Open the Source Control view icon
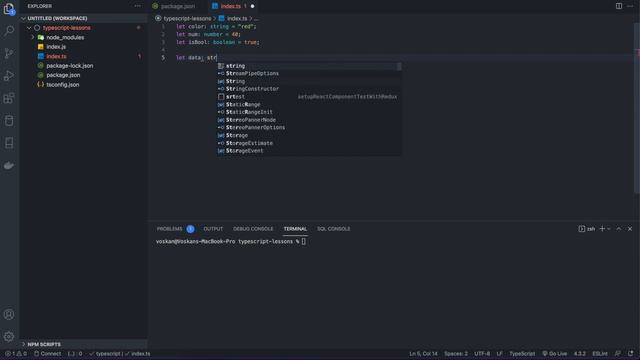 pyautogui.click(x=9, y=53)
